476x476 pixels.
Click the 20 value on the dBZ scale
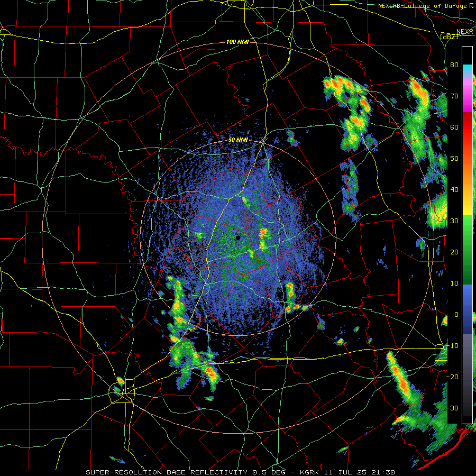point(454,252)
